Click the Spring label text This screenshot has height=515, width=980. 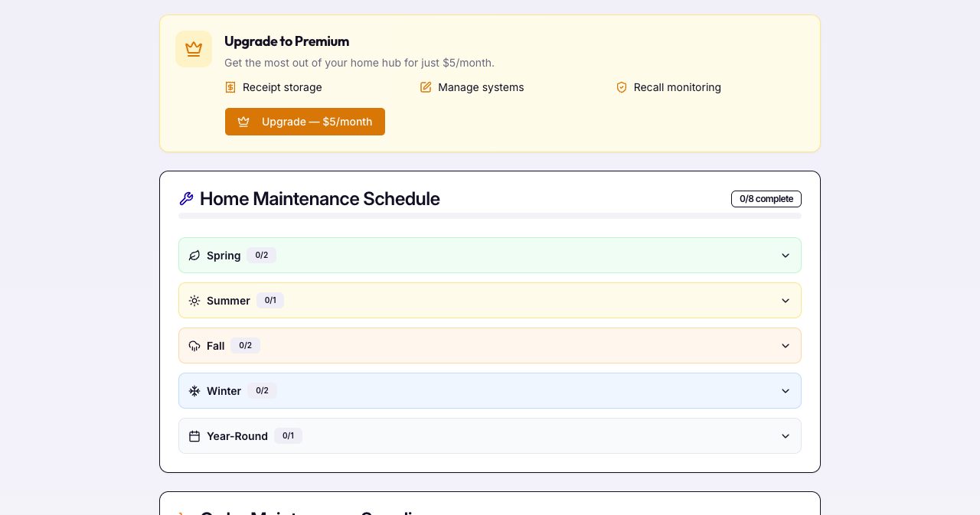coord(224,256)
